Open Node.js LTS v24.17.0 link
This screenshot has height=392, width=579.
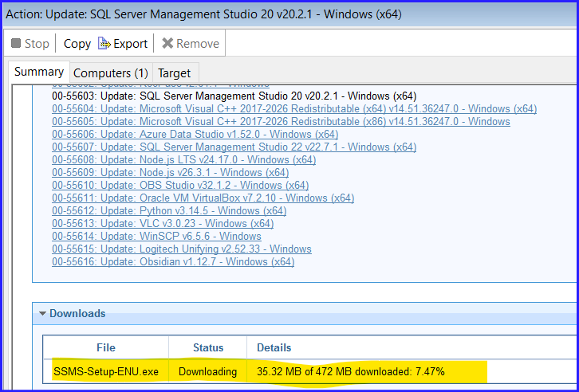point(184,159)
